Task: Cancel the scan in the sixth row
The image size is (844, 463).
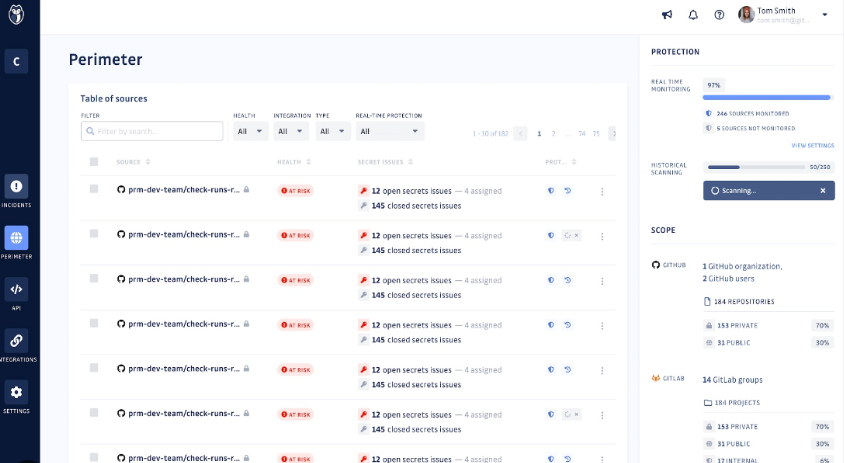Action: tap(576, 415)
